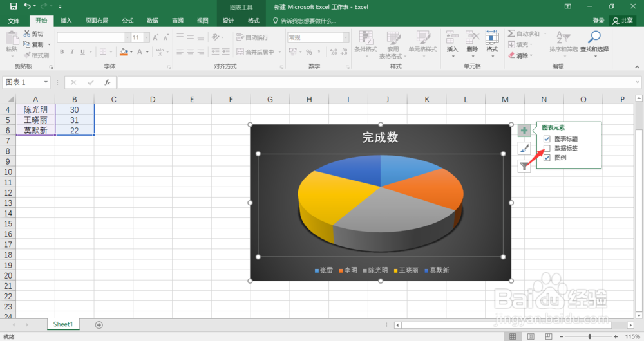
Task: Click the Sort and Filter icon
Action: (563, 37)
